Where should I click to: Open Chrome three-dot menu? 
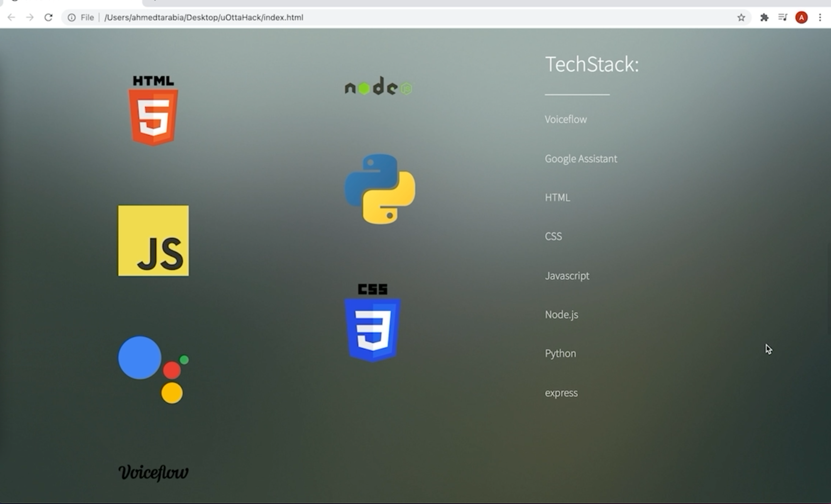pos(820,17)
